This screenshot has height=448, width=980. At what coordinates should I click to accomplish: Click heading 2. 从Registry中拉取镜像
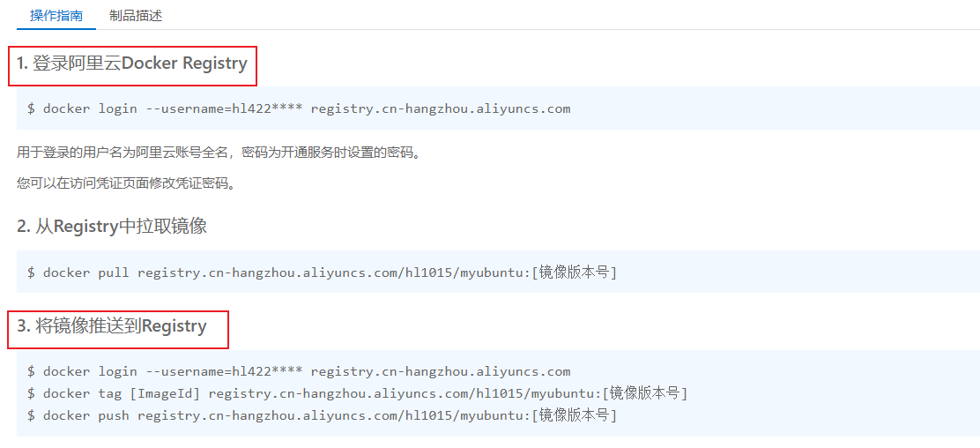[112, 227]
